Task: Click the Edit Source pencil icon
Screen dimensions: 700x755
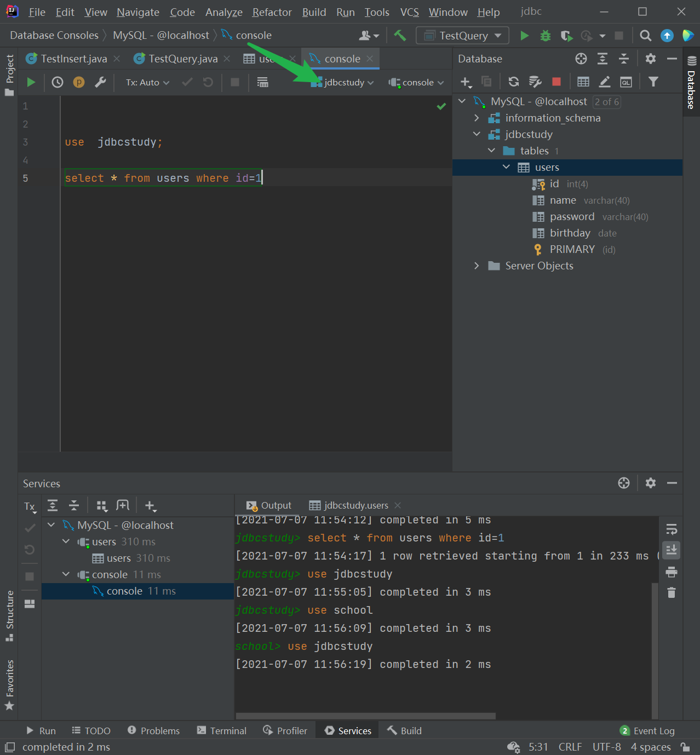Action: click(605, 82)
